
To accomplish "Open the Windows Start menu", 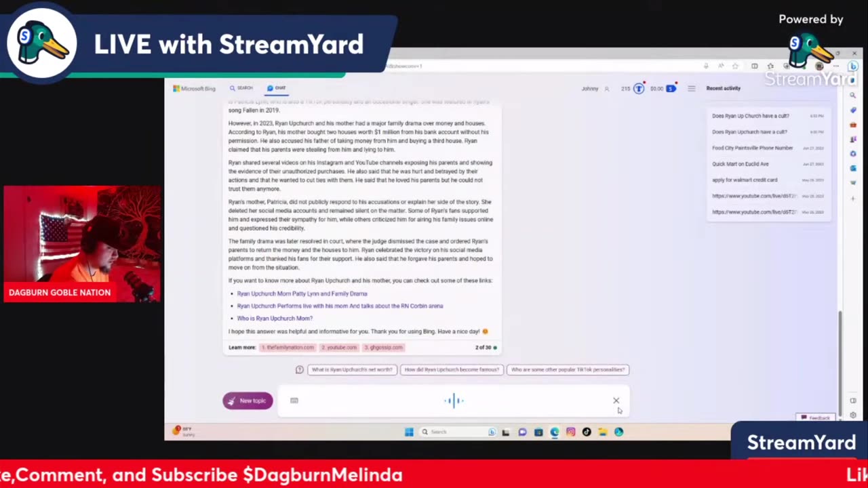I will [x=409, y=432].
